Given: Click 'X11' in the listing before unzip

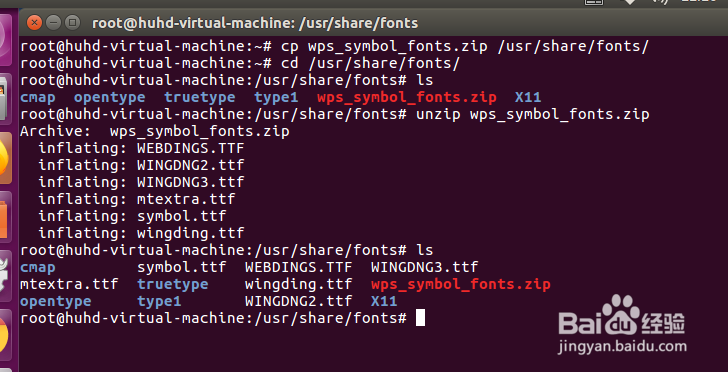Looking at the screenshot, I should 528,98.
